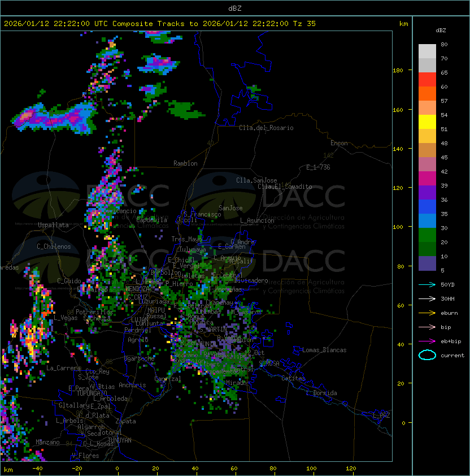Viewport: 470px width, 476px height.
Task: Click the Catitas place label
Action: (x=293, y=378)
